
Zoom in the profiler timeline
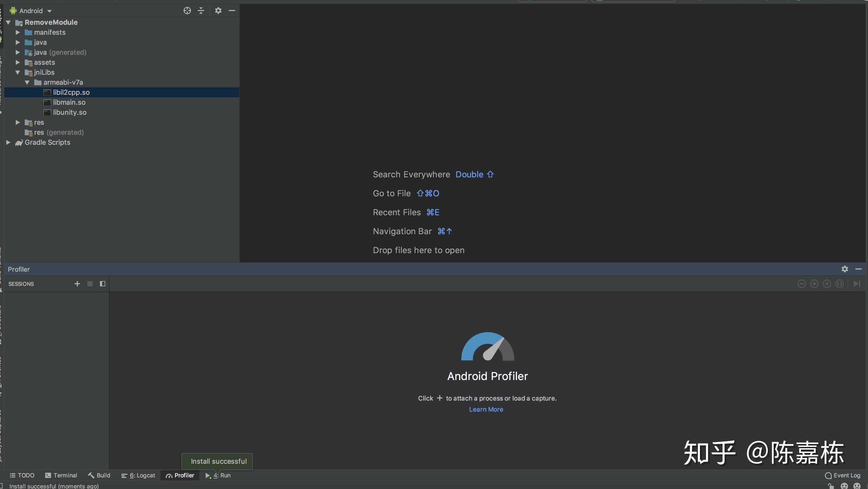pos(814,284)
